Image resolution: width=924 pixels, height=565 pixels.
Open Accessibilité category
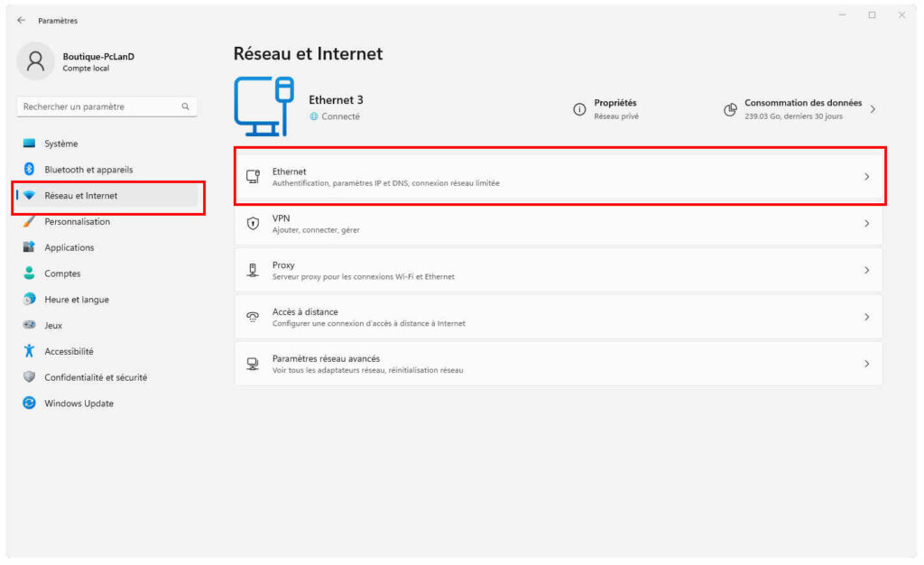(107, 351)
